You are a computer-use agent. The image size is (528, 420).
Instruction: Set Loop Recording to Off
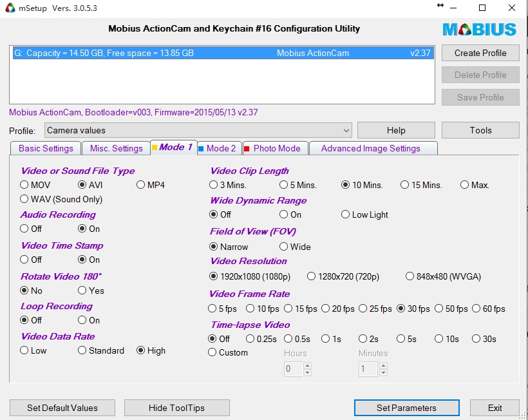[x=31, y=320]
